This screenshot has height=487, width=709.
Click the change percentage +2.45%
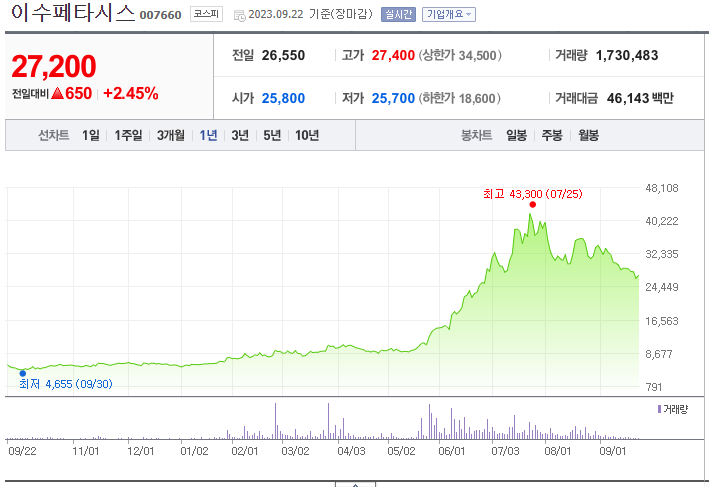click(x=131, y=94)
